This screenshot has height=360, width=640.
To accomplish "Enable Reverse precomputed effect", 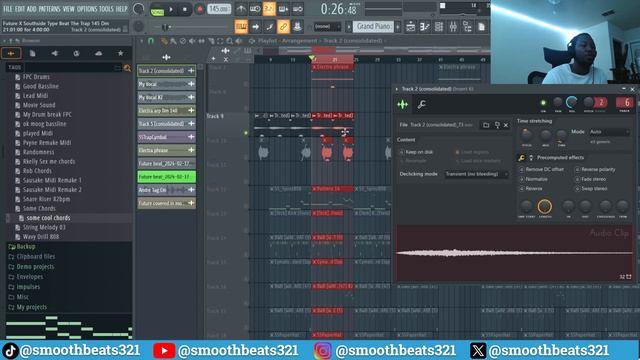I will click(531, 189).
